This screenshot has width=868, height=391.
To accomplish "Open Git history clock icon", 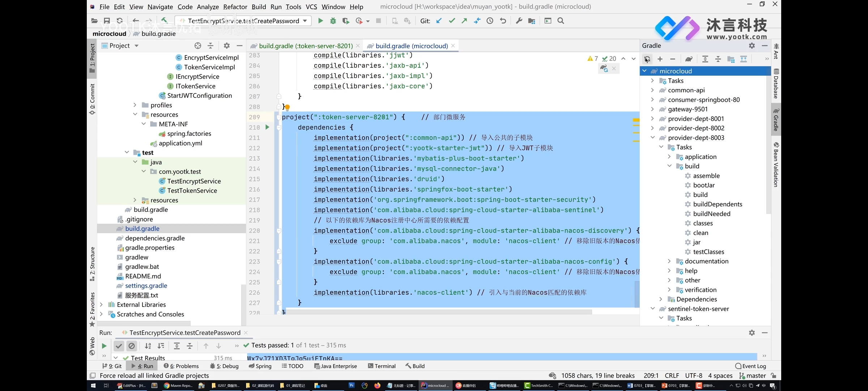I will tap(490, 21).
